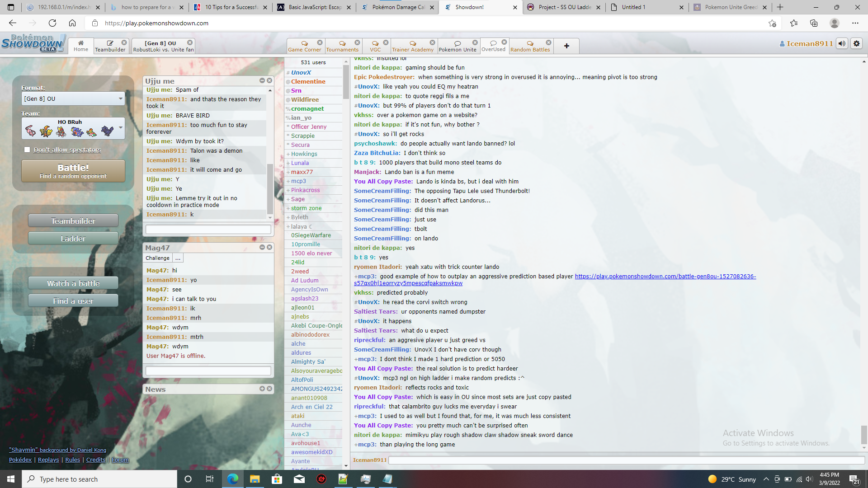Open Showdown options gear icon
Screen dimensions: 868x488
point(857,44)
